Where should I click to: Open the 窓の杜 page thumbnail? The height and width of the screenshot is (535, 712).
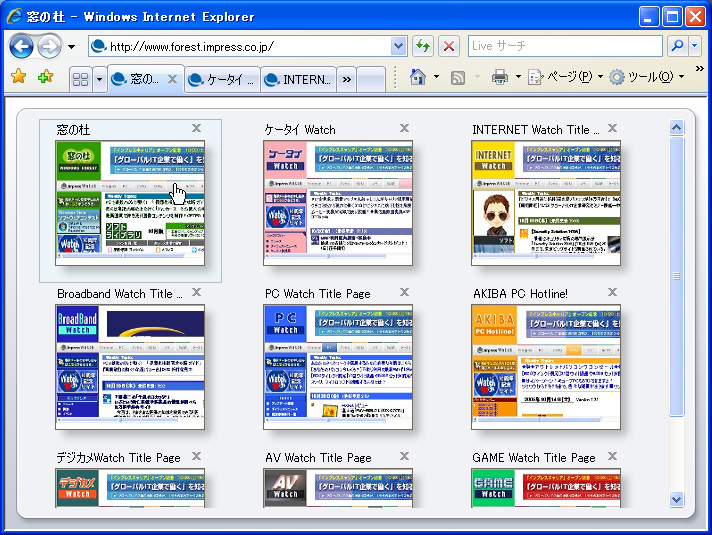tap(130, 203)
